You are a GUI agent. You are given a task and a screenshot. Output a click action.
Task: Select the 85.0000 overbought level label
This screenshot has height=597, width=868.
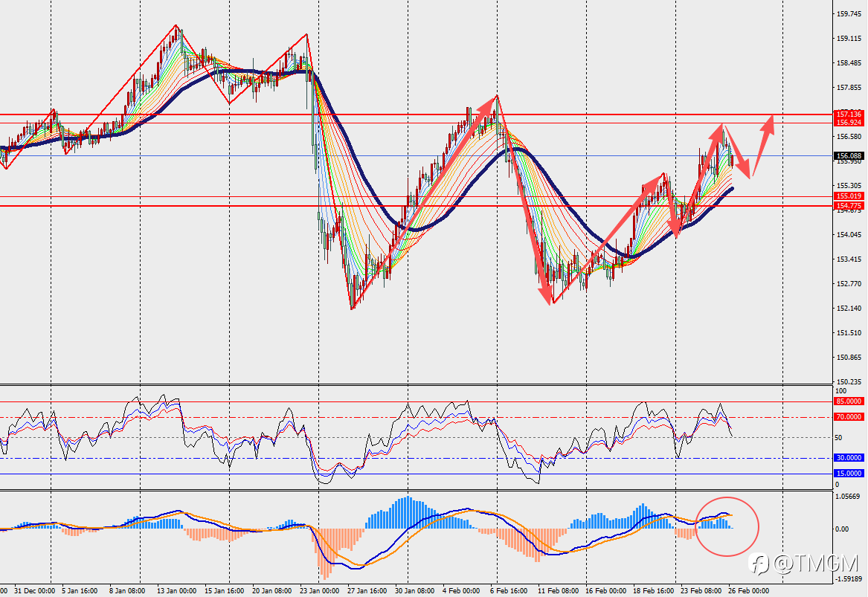[x=849, y=401]
